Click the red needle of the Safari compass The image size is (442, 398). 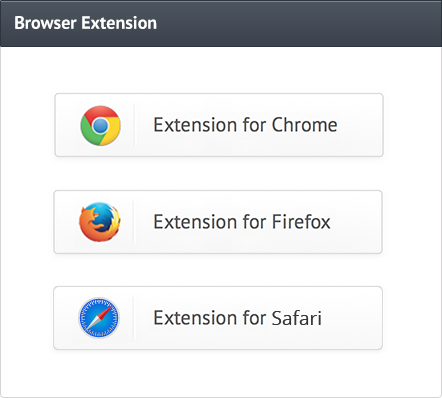(105, 312)
